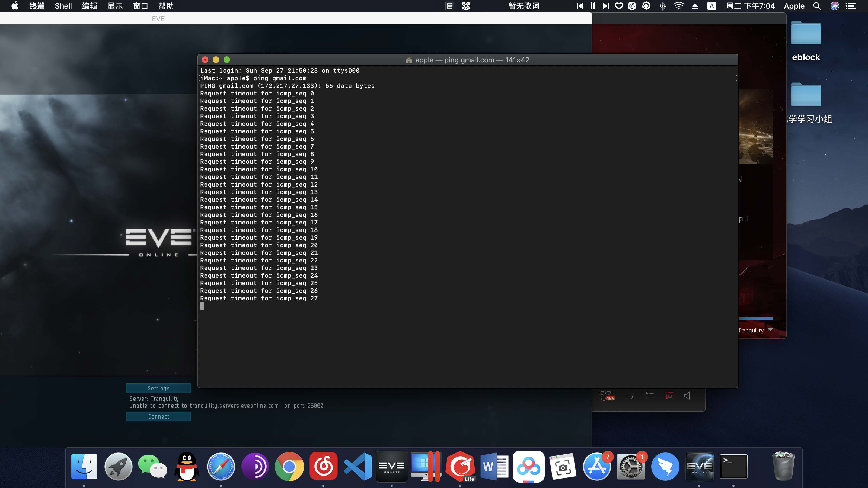This screenshot has height=488, width=868.
Task: Open Terminal icon in the Dock
Action: pyautogui.click(x=733, y=466)
